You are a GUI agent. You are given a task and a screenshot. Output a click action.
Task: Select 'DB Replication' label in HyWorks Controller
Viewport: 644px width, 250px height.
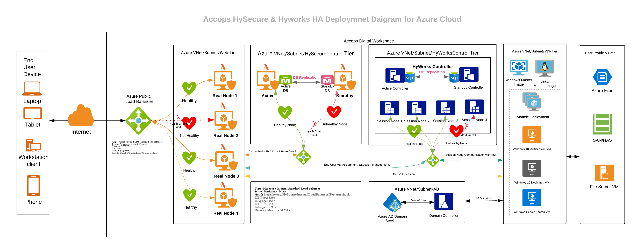coord(432,72)
